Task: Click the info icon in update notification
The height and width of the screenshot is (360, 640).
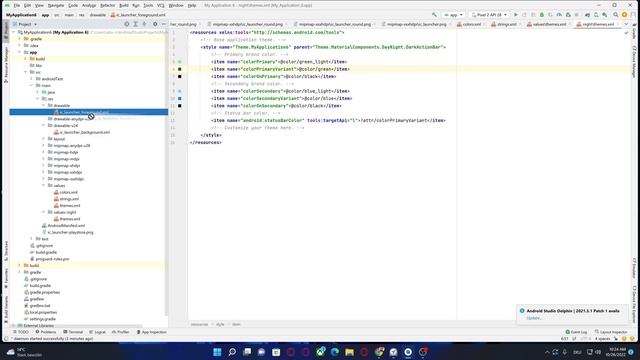Action: (x=522, y=311)
